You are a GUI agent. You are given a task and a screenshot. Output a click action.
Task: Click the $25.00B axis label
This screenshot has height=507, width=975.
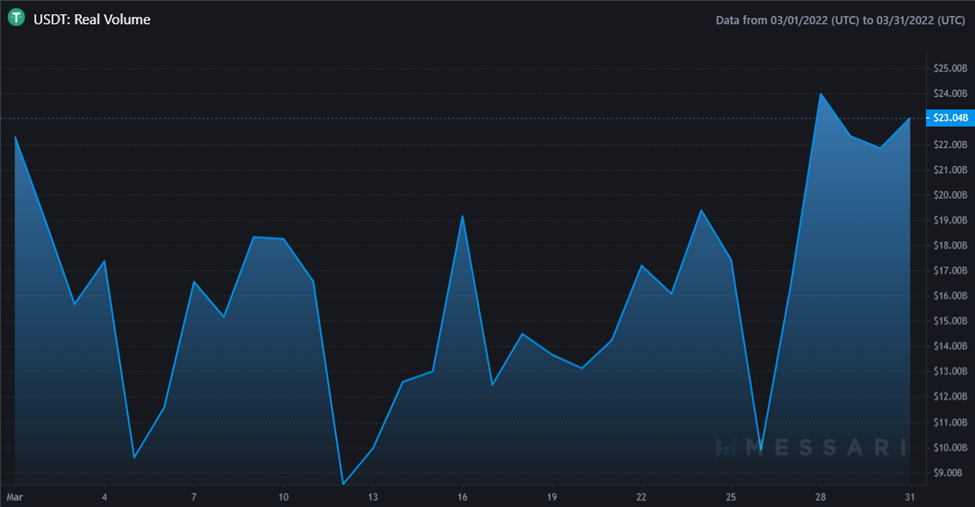point(950,68)
